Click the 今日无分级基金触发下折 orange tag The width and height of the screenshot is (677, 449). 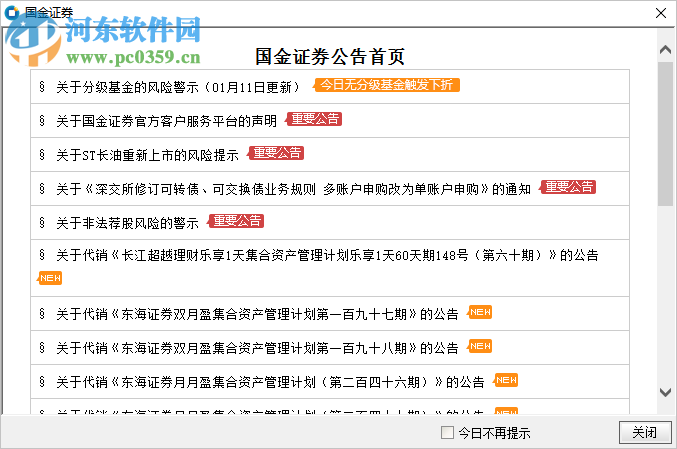(386, 85)
